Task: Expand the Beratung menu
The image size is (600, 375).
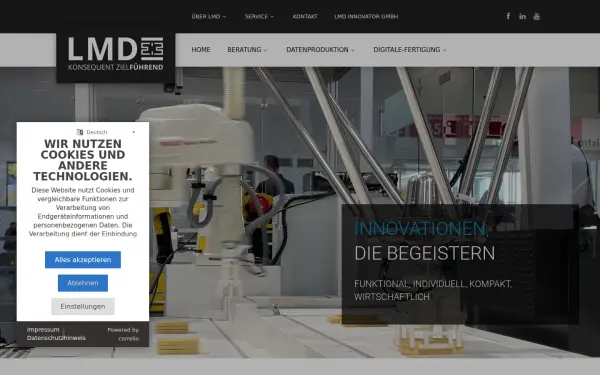Action: pyautogui.click(x=247, y=50)
